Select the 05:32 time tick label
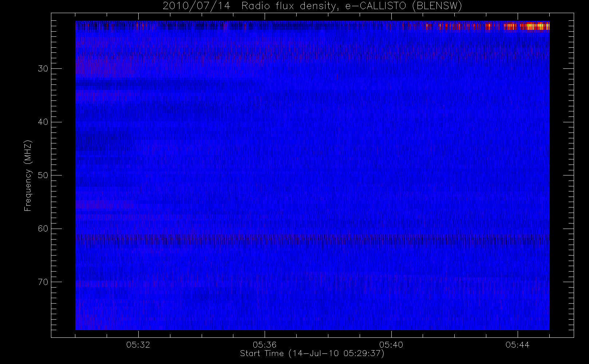 click(138, 344)
